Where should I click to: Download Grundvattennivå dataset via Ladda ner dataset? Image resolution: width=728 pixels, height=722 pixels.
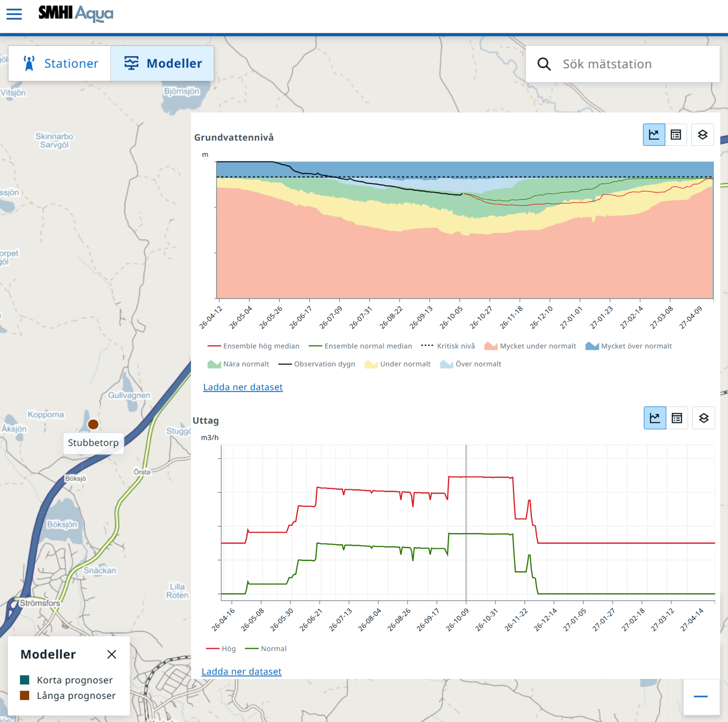243,387
